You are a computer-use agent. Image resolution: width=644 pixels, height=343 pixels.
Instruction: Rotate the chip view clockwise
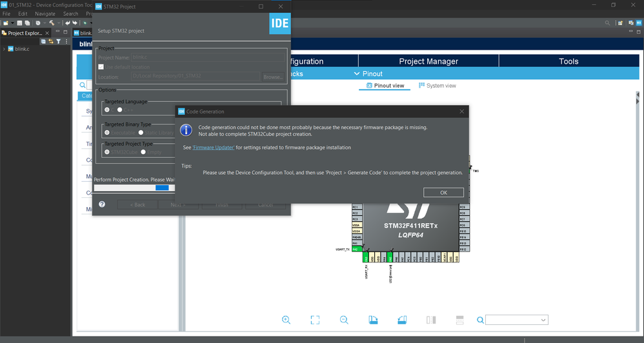coord(373,320)
